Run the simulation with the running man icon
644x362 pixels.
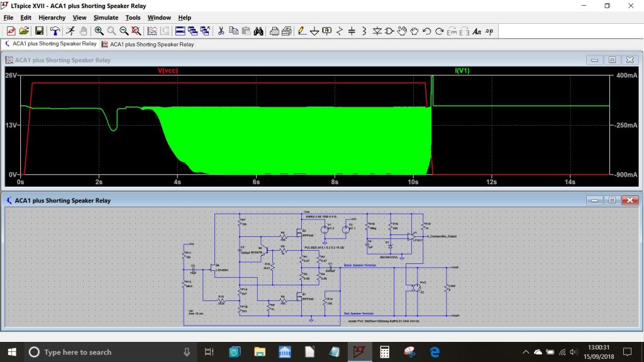tap(70, 31)
